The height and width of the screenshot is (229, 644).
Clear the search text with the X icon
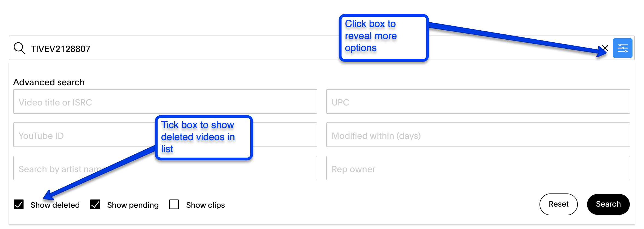pos(605,48)
